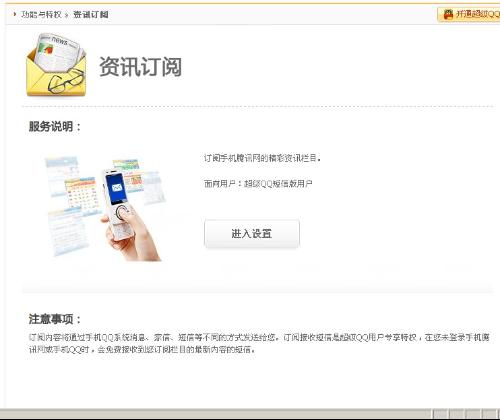Click the QQ penguin icon on the top button
This screenshot has height=420, width=500.
(x=448, y=14)
